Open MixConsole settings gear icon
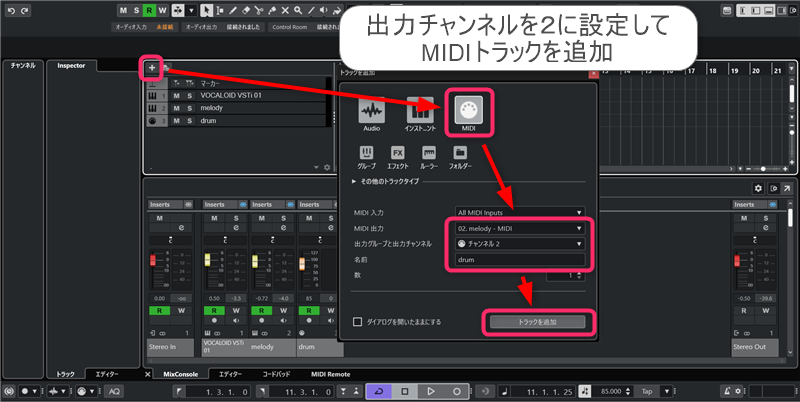Screen dimensions: 800x402 pos(758,188)
